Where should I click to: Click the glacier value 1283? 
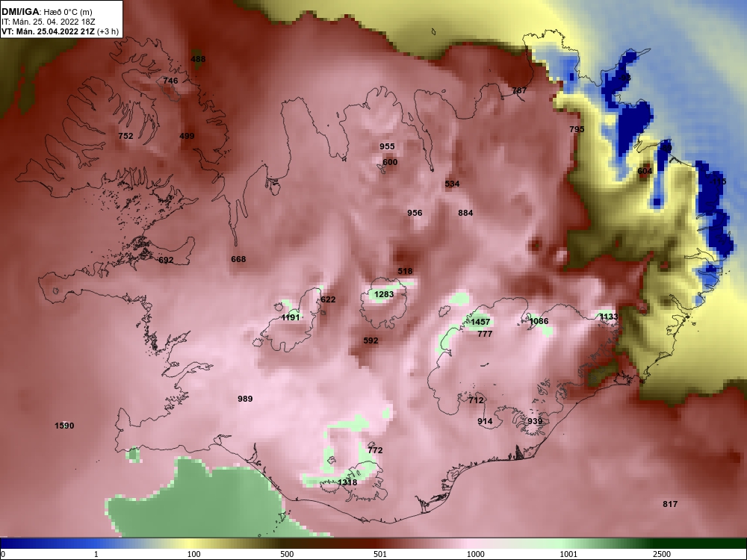[384, 294]
